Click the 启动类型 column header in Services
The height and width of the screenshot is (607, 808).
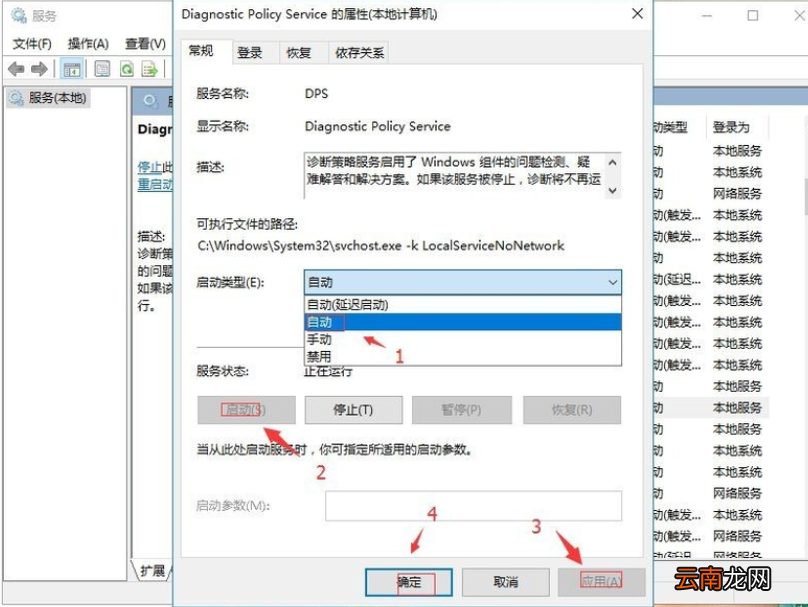coord(672,127)
